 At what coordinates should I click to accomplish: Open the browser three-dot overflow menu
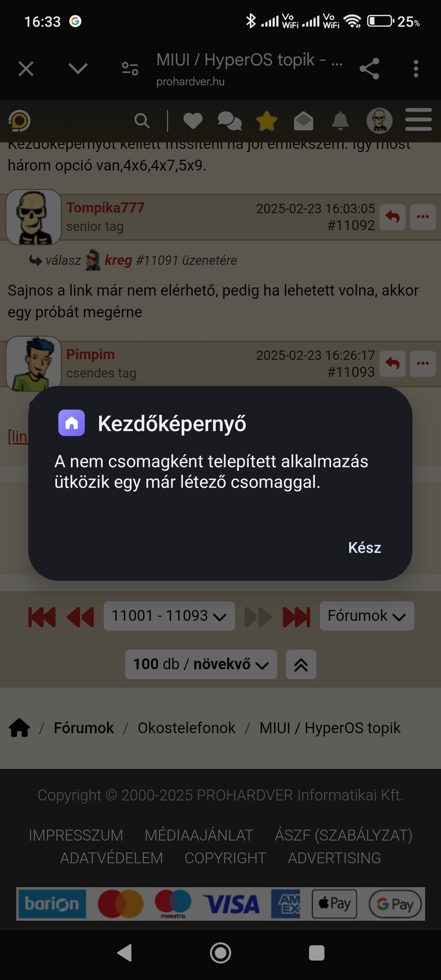[x=416, y=69]
